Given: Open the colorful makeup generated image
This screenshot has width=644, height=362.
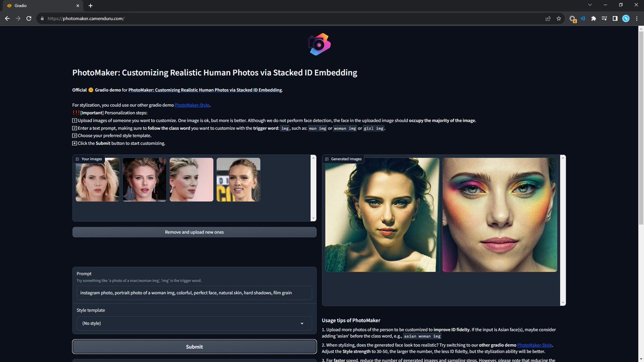Looking at the screenshot, I should pyautogui.click(x=500, y=215).
